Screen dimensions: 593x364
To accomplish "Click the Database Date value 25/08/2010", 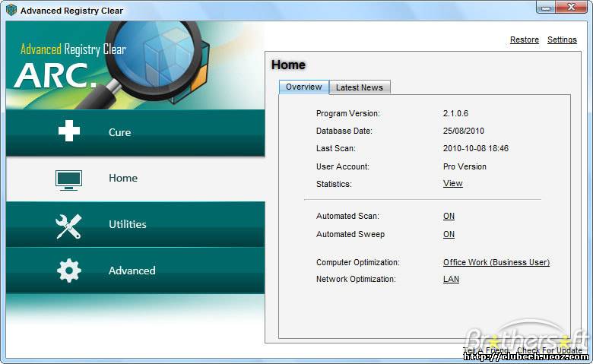I will pos(464,131).
